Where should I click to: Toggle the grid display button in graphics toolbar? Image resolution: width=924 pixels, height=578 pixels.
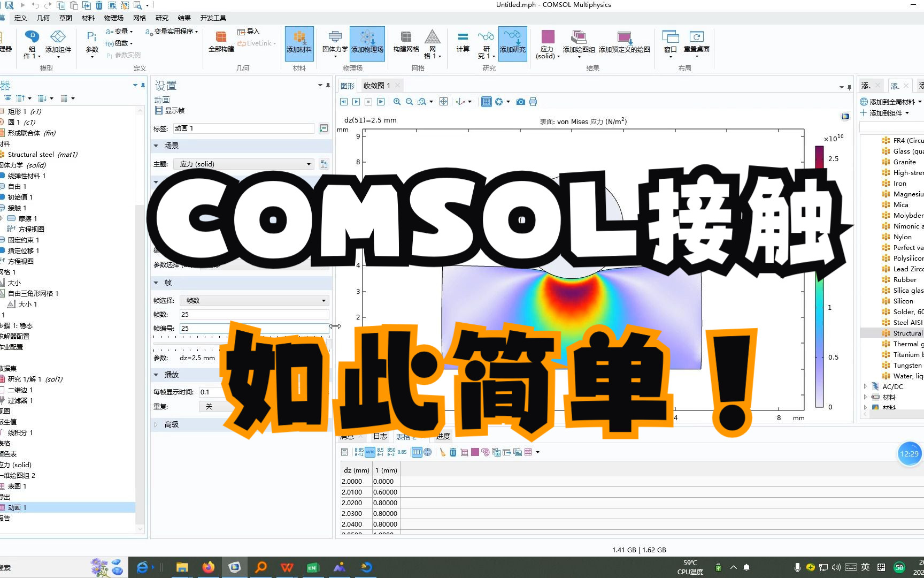point(486,102)
